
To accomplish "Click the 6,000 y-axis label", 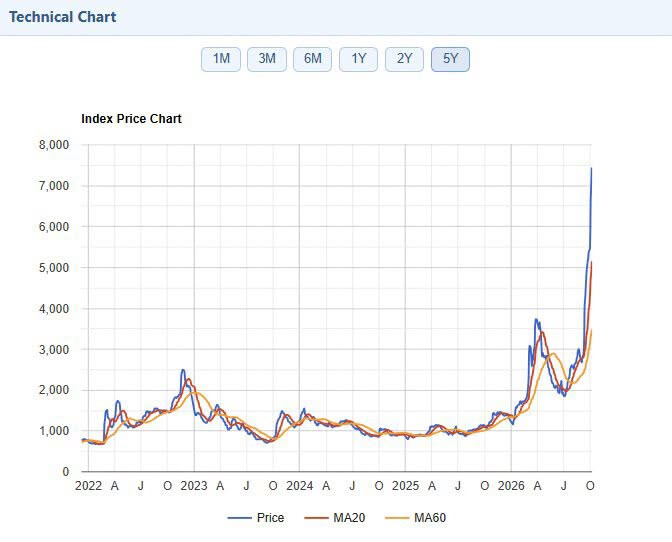I will pos(54,227).
